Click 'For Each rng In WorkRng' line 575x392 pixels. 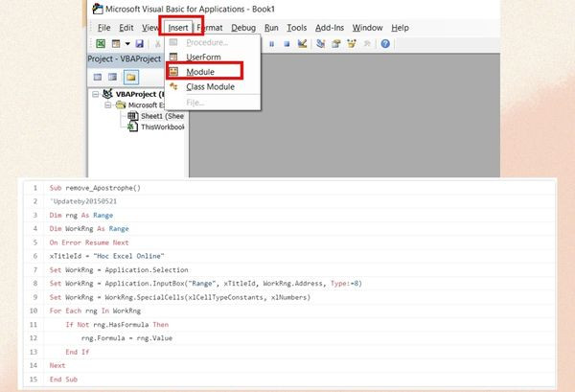pos(95,311)
